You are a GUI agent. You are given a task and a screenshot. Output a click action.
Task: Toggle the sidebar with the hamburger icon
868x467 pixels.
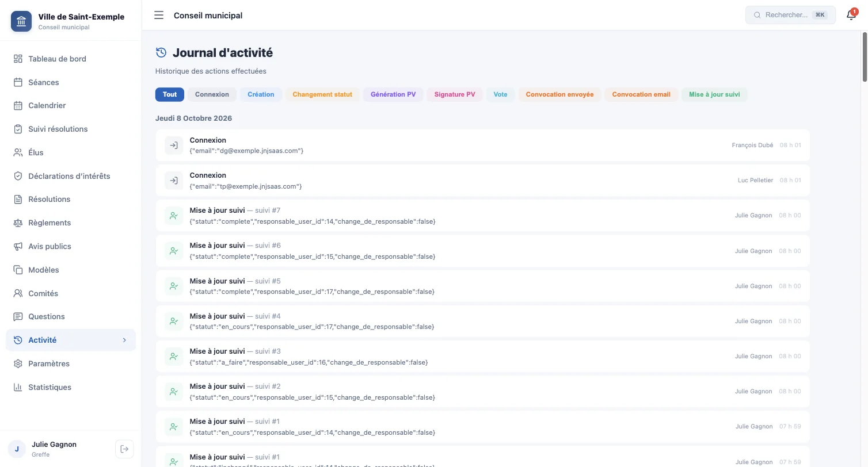click(159, 16)
